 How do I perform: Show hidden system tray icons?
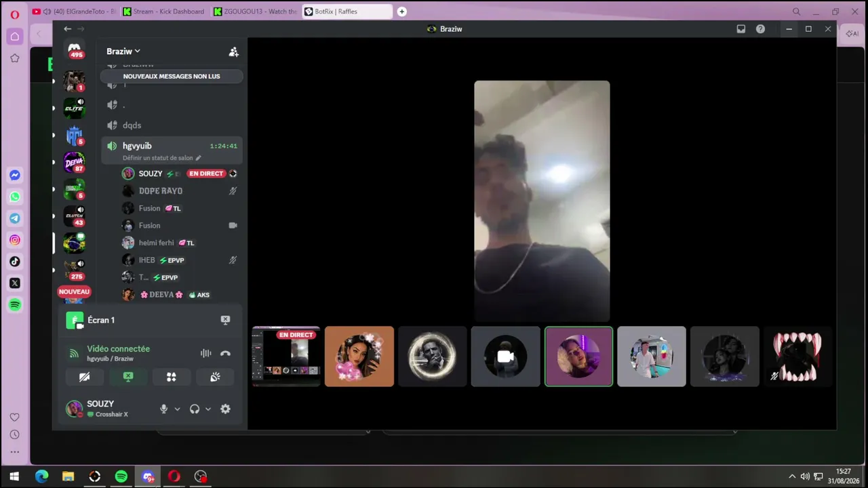791,476
